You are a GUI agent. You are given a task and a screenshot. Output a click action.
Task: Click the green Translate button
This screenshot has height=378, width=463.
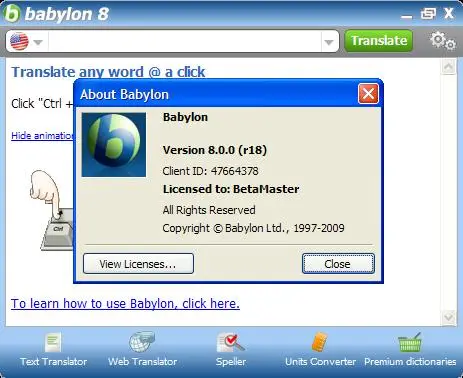pos(379,41)
